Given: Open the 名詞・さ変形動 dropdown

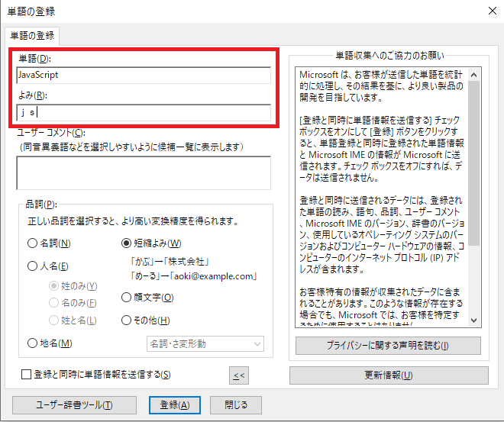Looking at the screenshot, I should [x=205, y=344].
